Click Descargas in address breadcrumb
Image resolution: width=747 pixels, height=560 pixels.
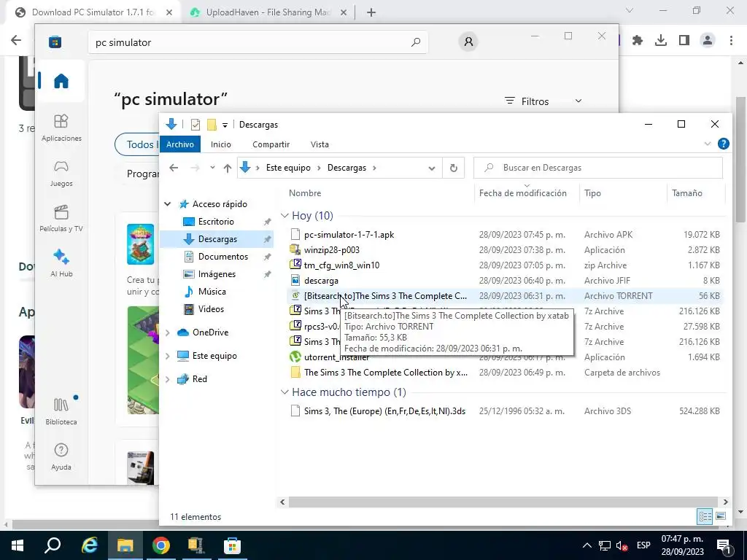347,168
